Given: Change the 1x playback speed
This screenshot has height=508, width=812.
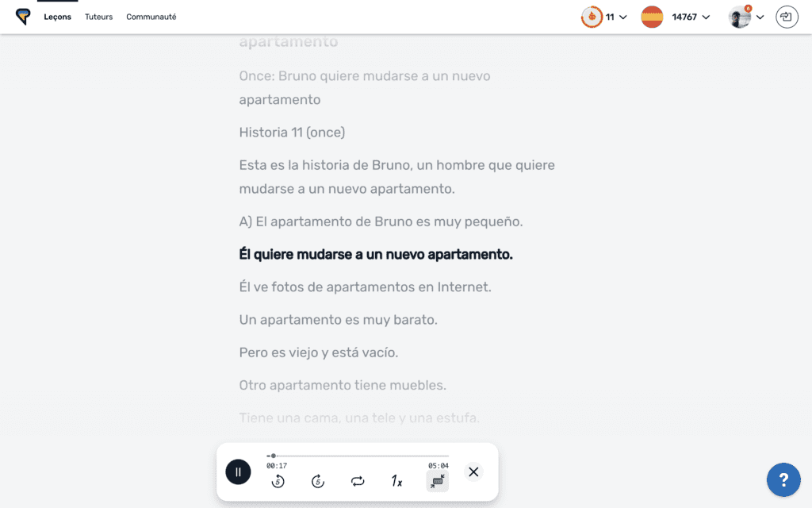Looking at the screenshot, I should pyautogui.click(x=396, y=481).
